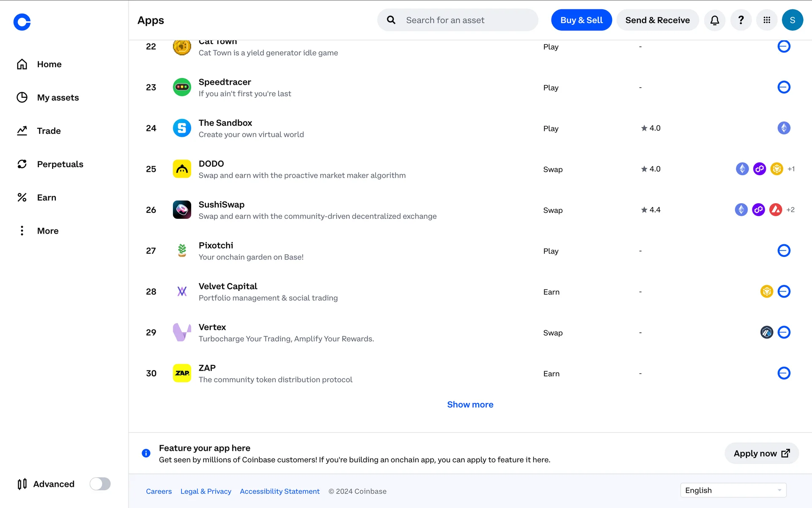Open the English language dropdown
Image resolution: width=812 pixels, height=508 pixels.
733,490
